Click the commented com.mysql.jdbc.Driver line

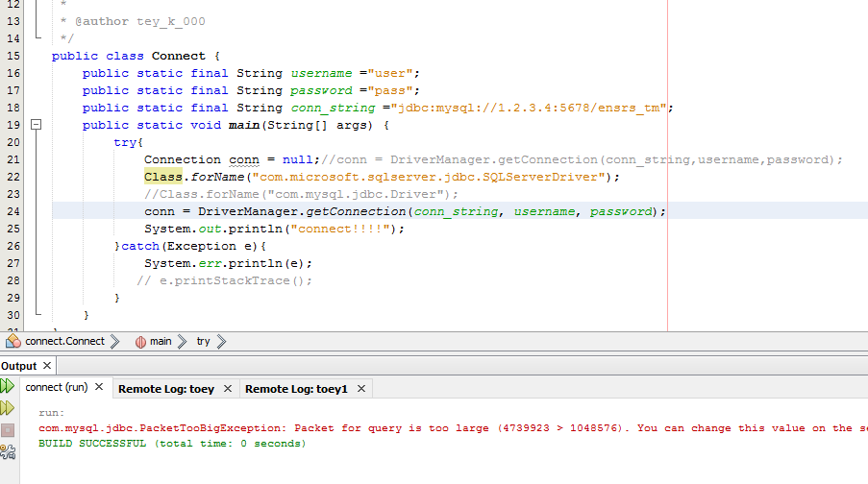pyautogui.click(x=301, y=194)
